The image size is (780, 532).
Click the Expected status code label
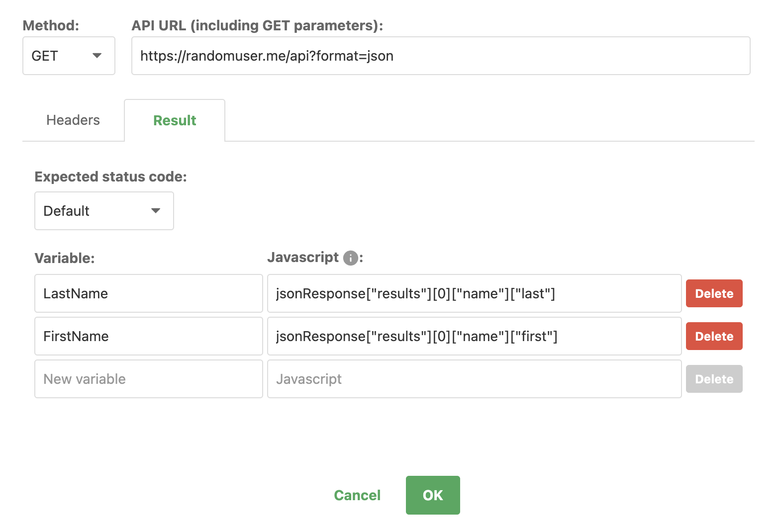point(110,177)
